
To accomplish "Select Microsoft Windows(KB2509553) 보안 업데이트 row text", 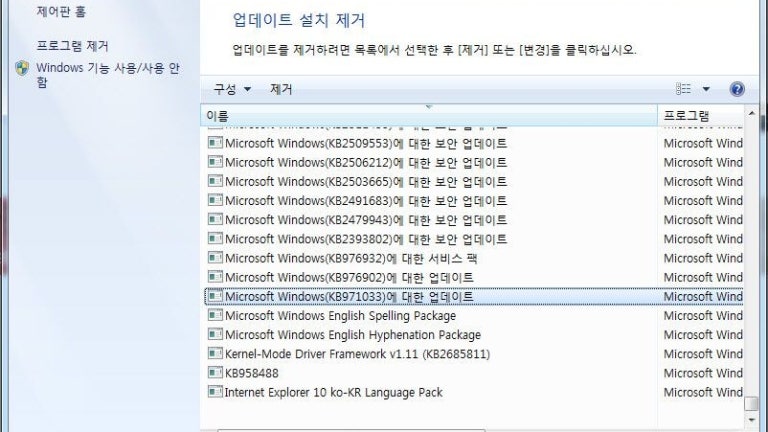I will point(366,144).
